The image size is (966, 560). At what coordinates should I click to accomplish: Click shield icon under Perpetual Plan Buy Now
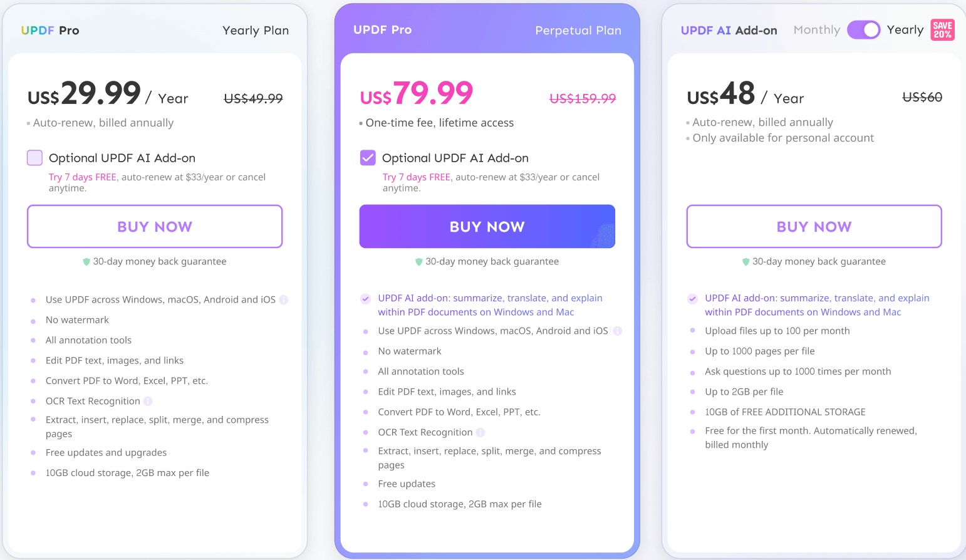pos(419,262)
